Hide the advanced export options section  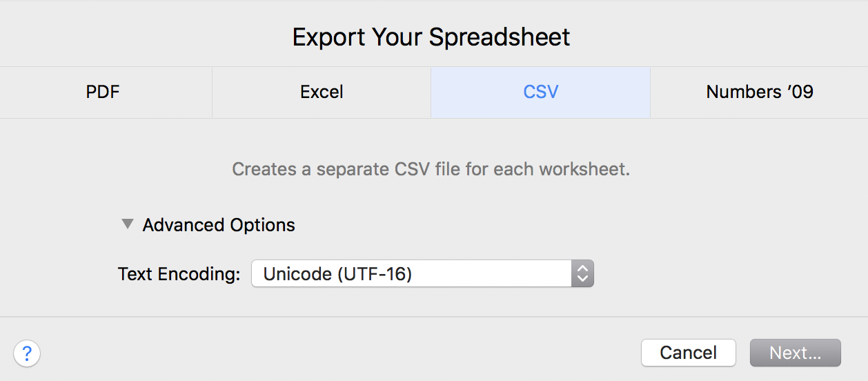[x=127, y=224]
